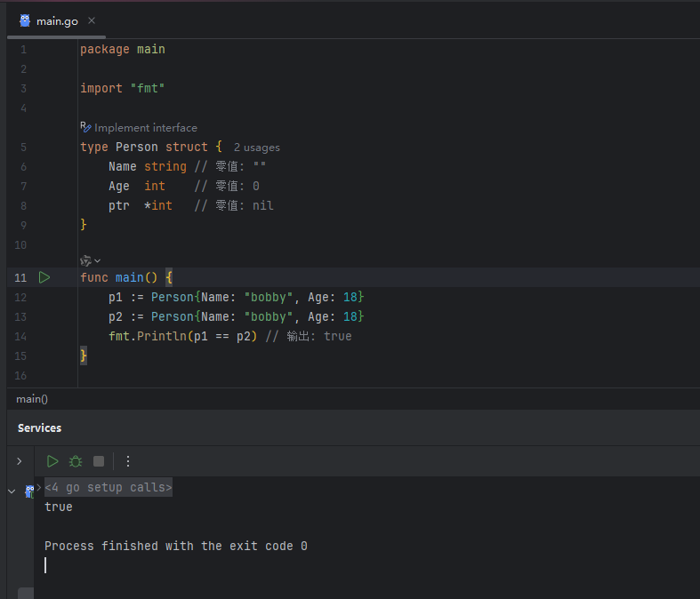Screen dimensions: 700x599
Task: Open the AI actions dropdown above func main
Action: (x=90, y=260)
